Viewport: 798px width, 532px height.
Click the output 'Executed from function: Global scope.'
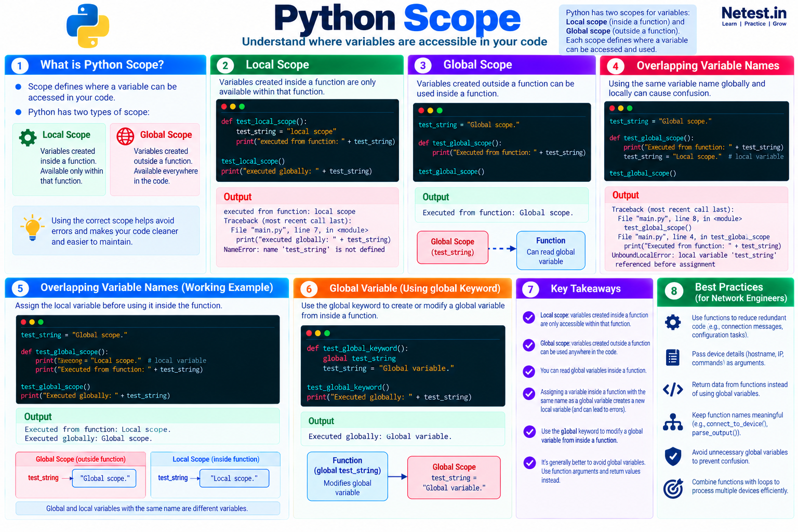point(498,213)
